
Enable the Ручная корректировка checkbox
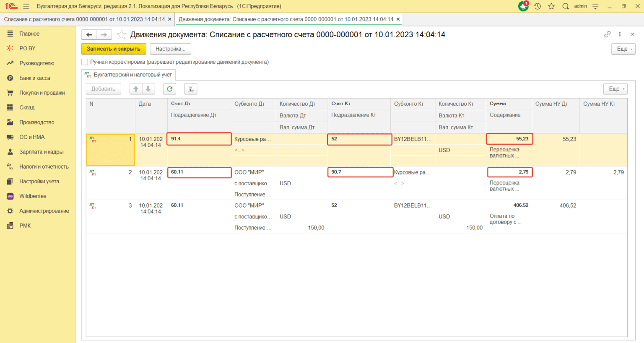(85, 62)
